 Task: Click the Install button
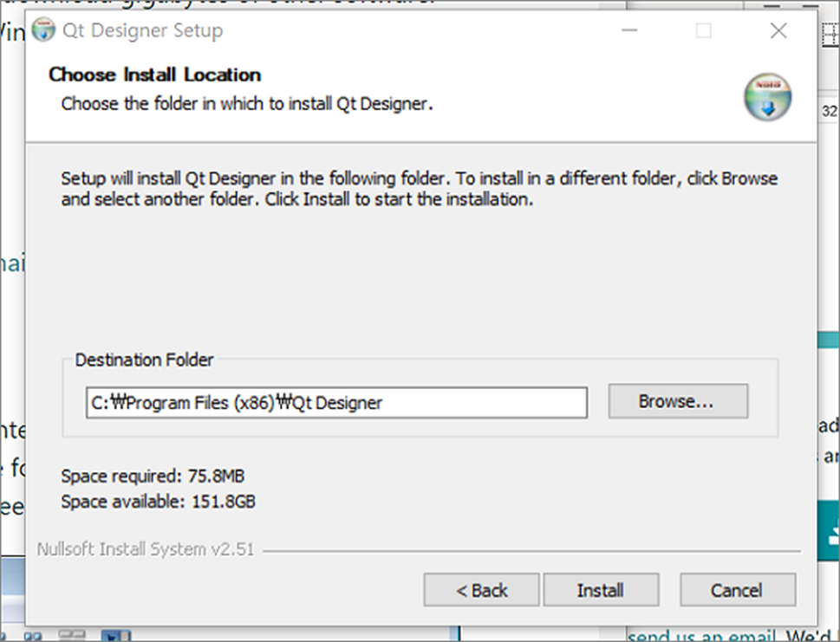click(601, 590)
